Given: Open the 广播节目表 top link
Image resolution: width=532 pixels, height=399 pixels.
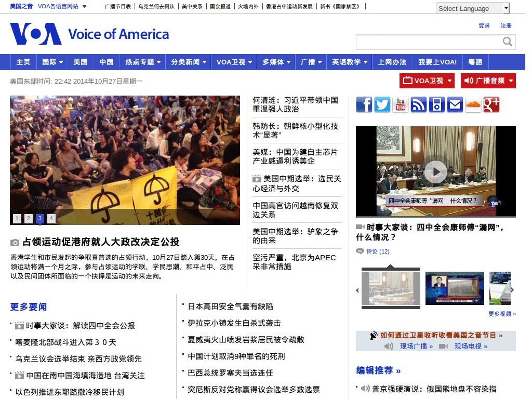Looking at the screenshot, I should click(x=118, y=6).
